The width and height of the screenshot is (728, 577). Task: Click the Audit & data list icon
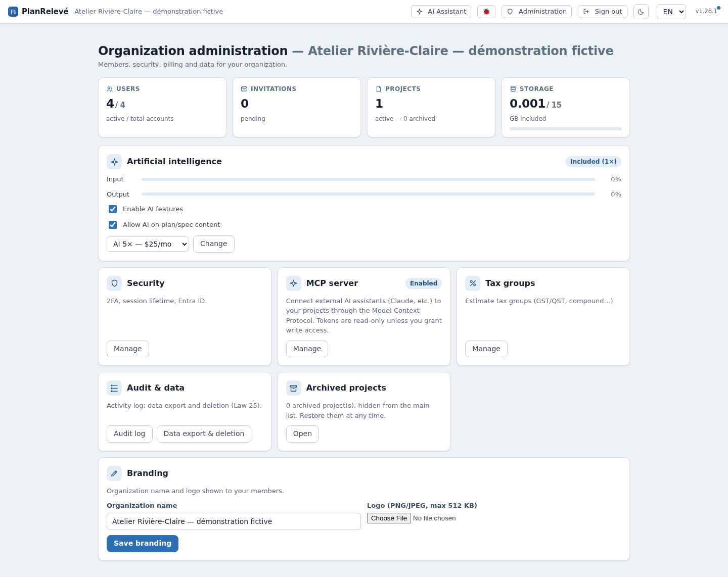tap(114, 388)
